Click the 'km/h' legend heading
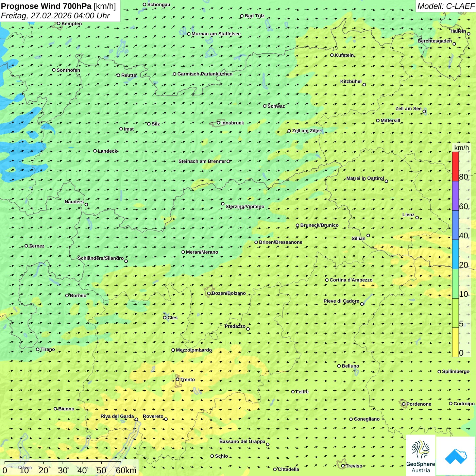The image size is (476, 476). 461,148
